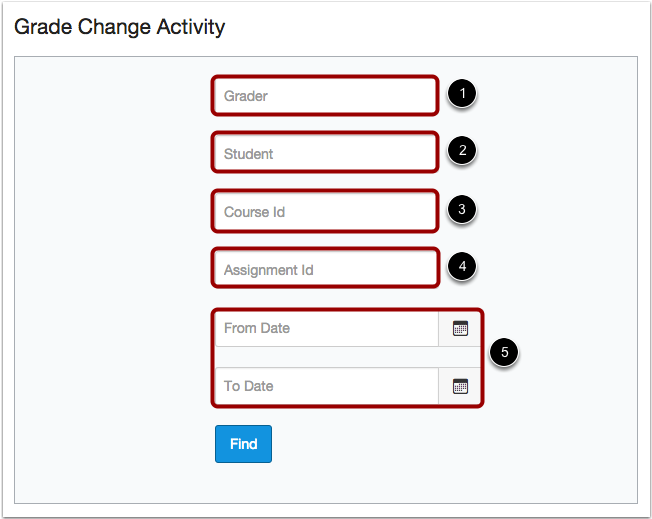Screen dimensions: 652x519
Task: Click the number 4 callout badge
Action: tap(462, 266)
